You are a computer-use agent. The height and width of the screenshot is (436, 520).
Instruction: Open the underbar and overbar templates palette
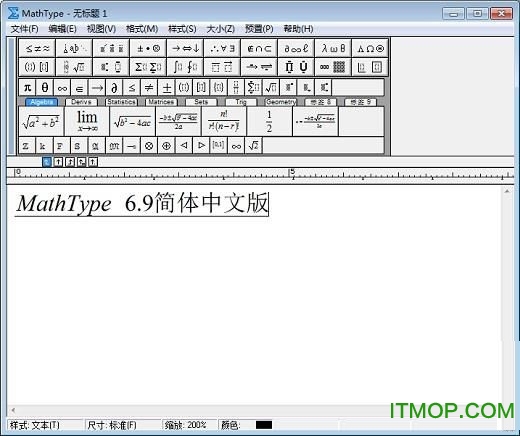pyautogui.click(x=222, y=67)
